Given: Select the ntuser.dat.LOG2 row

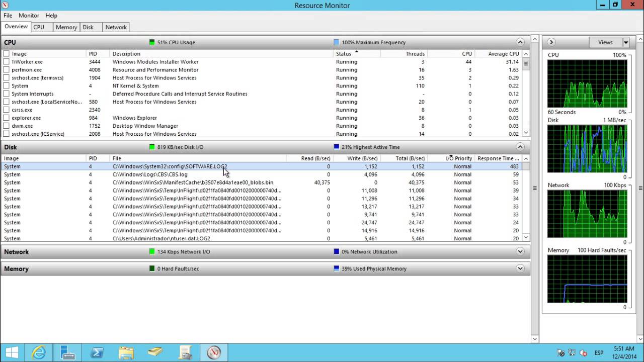Looking at the screenshot, I should click(262, 238).
